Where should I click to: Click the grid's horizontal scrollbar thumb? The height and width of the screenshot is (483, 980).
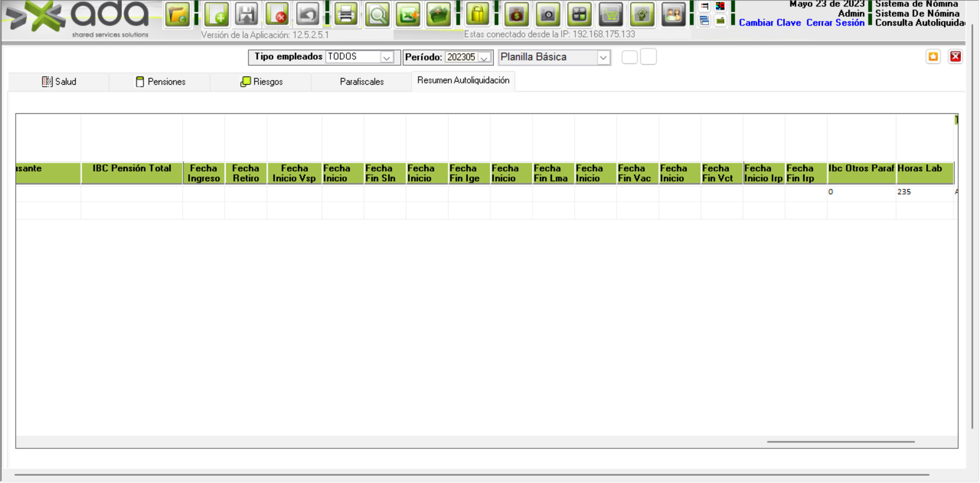[x=840, y=442]
